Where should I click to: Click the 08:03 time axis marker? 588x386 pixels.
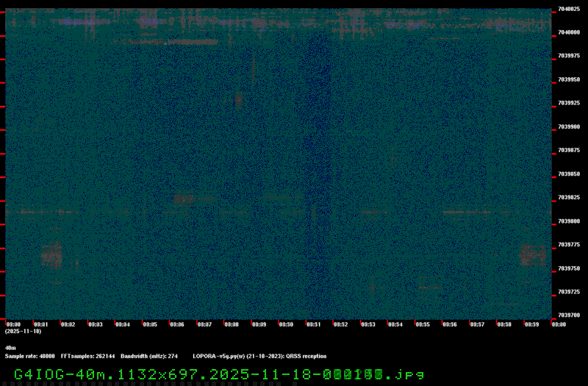tap(95, 324)
